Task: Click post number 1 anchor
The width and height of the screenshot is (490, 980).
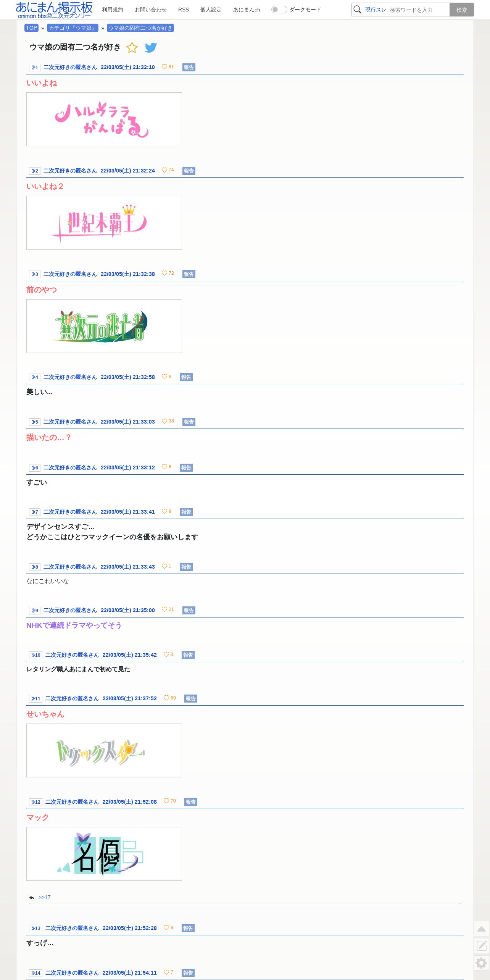Action: click(x=35, y=68)
